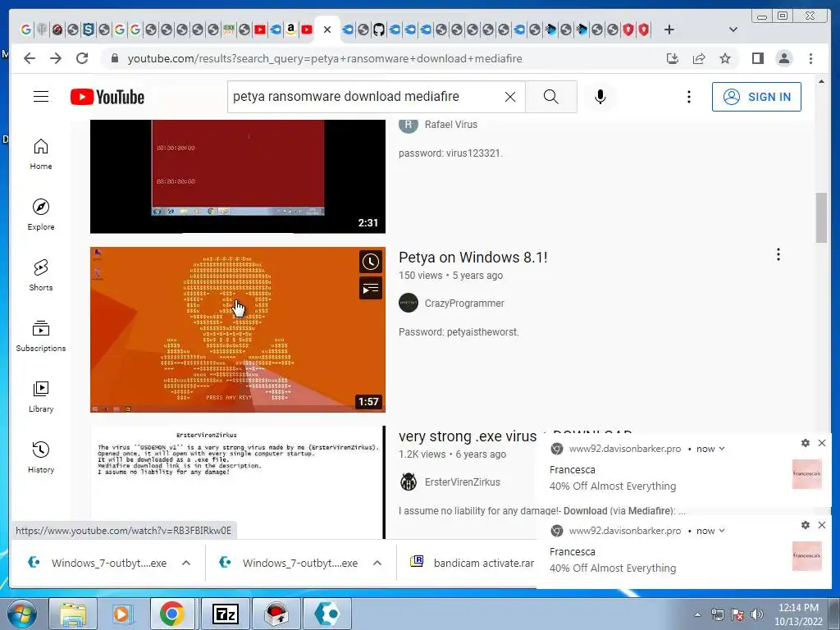Open Explore in the YouTube sidebar
The width and height of the screenshot is (840, 630).
pos(41,215)
